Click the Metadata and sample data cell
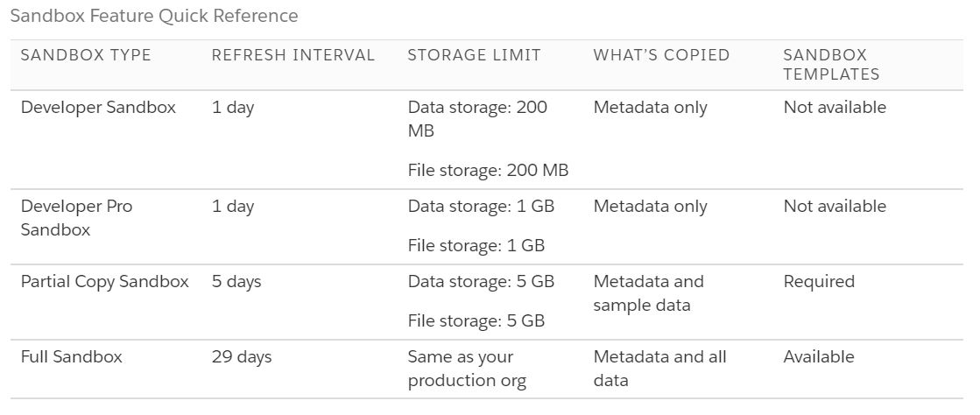Screen dimensions: 980x415 648,293
